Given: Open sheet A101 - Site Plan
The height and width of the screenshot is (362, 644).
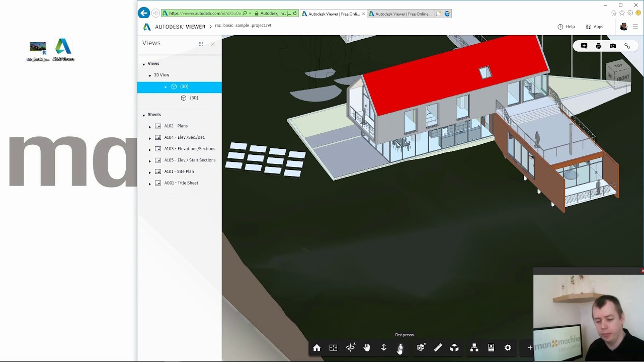Looking at the screenshot, I should (179, 171).
